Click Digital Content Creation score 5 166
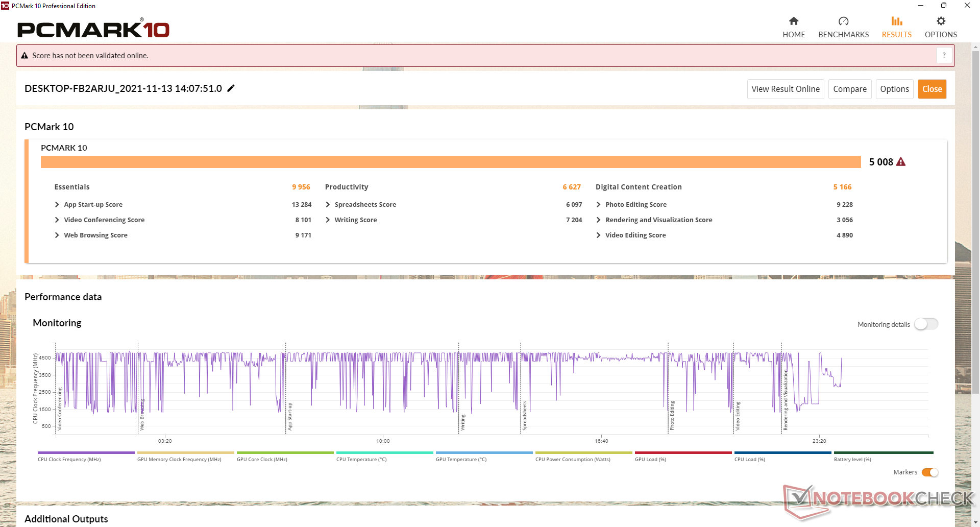The width and height of the screenshot is (980, 527). point(842,187)
